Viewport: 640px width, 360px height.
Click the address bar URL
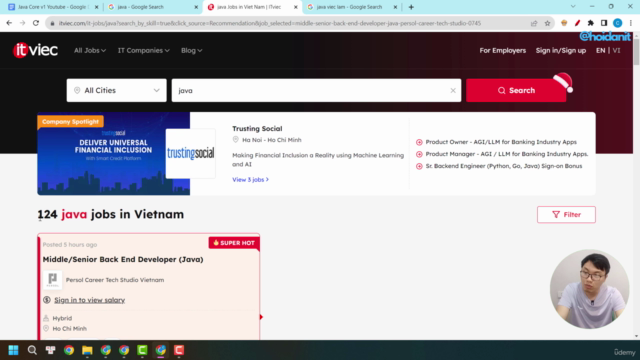coord(269,23)
